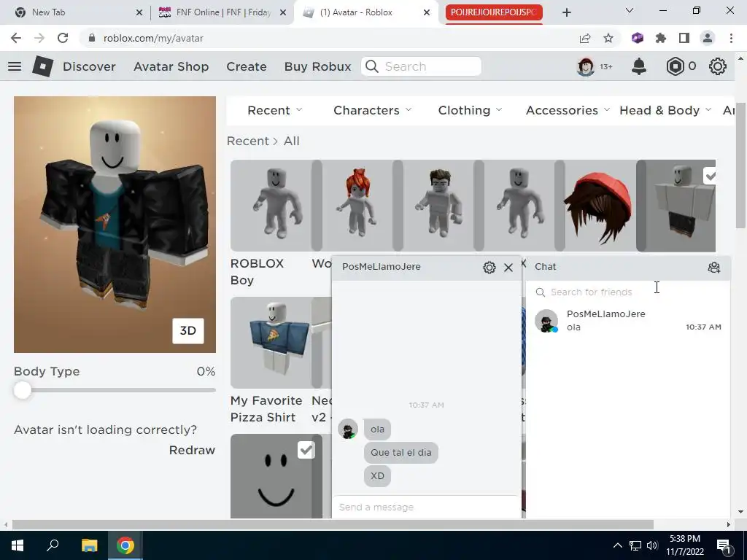Open the notifications bell
The width and height of the screenshot is (747, 560).
[639, 66]
